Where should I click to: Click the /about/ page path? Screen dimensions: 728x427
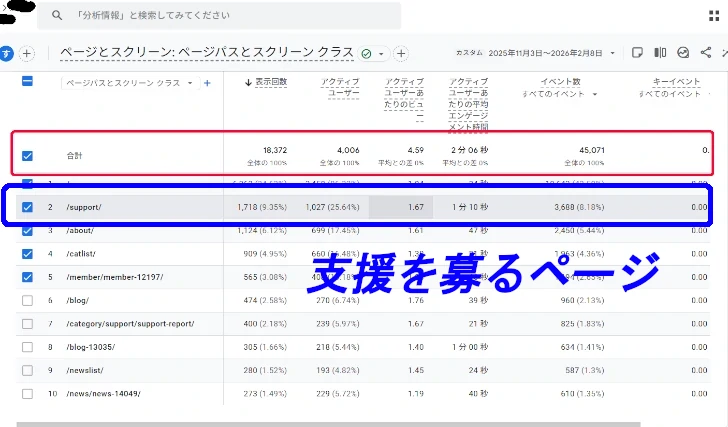click(x=80, y=231)
